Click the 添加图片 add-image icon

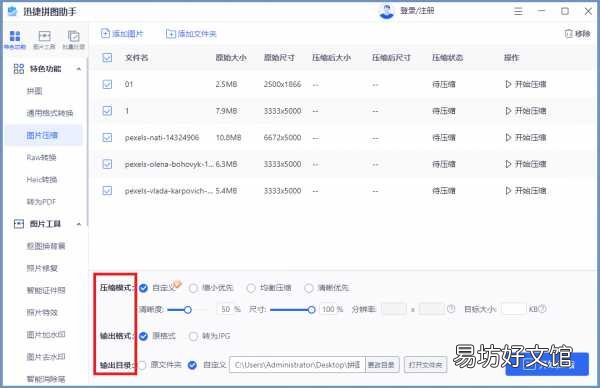coord(105,34)
